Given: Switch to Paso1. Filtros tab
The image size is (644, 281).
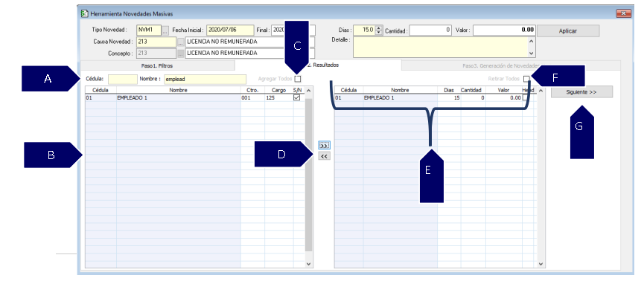Looking at the screenshot, I should tap(157, 65).
